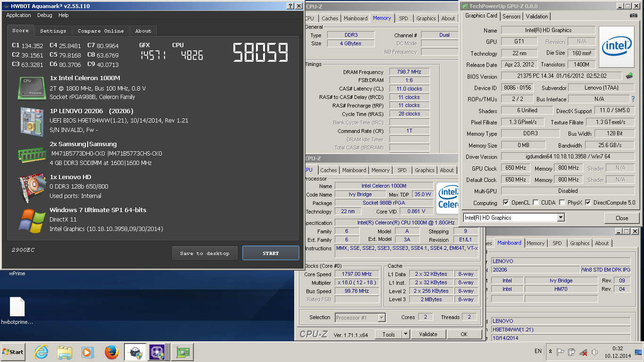Click the motherboard icon beside LENOVO 20206

point(32,122)
